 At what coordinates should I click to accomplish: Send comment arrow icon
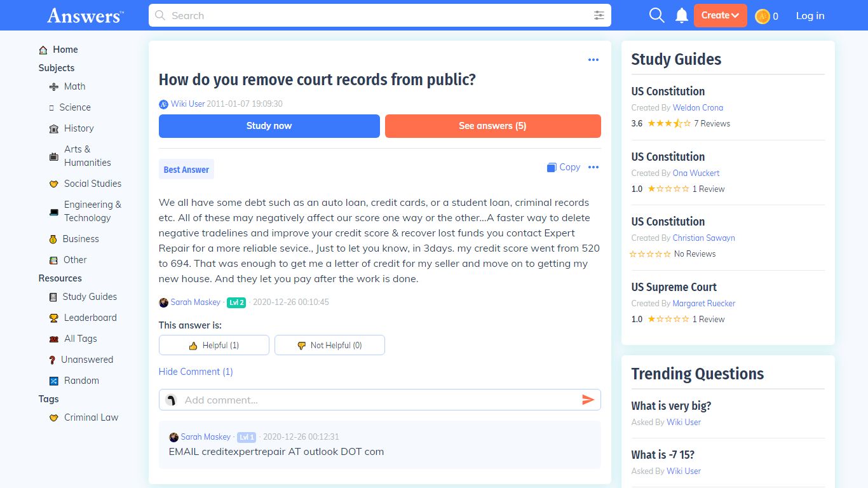point(588,400)
